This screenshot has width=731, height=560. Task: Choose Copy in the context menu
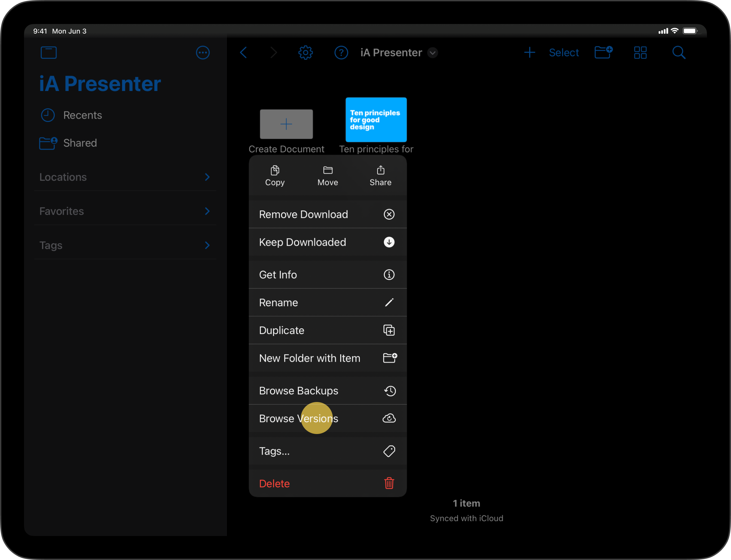275,176
